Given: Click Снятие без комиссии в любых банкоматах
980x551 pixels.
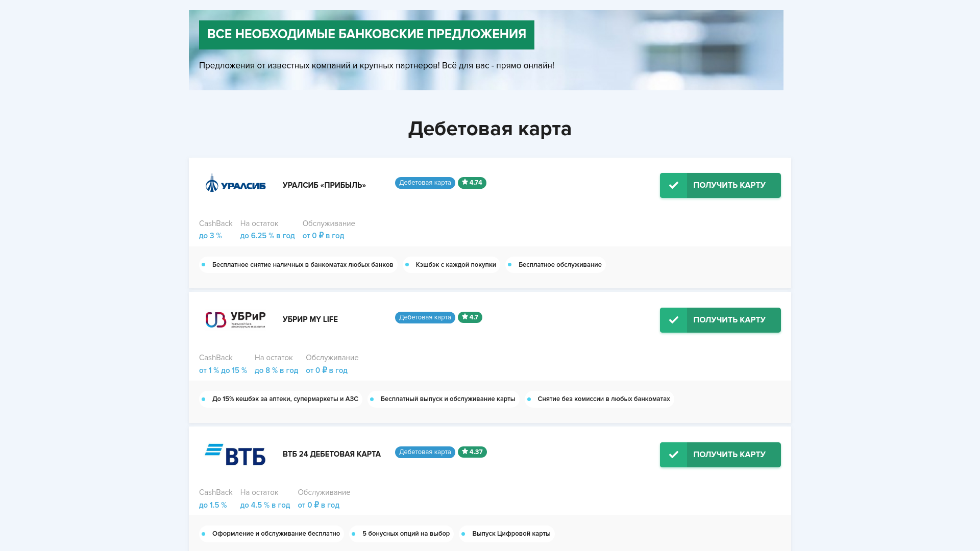Looking at the screenshot, I should [x=599, y=399].
